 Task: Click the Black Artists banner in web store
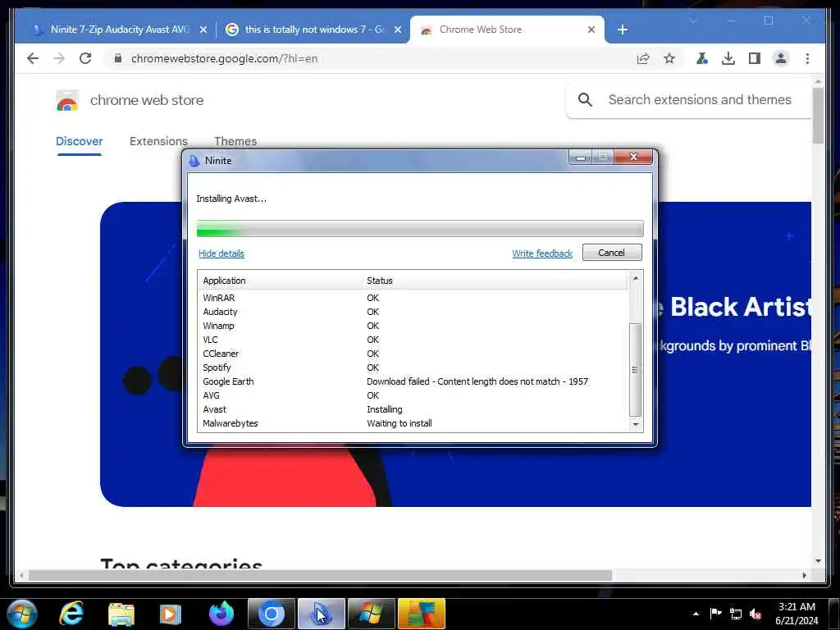(x=455, y=354)
